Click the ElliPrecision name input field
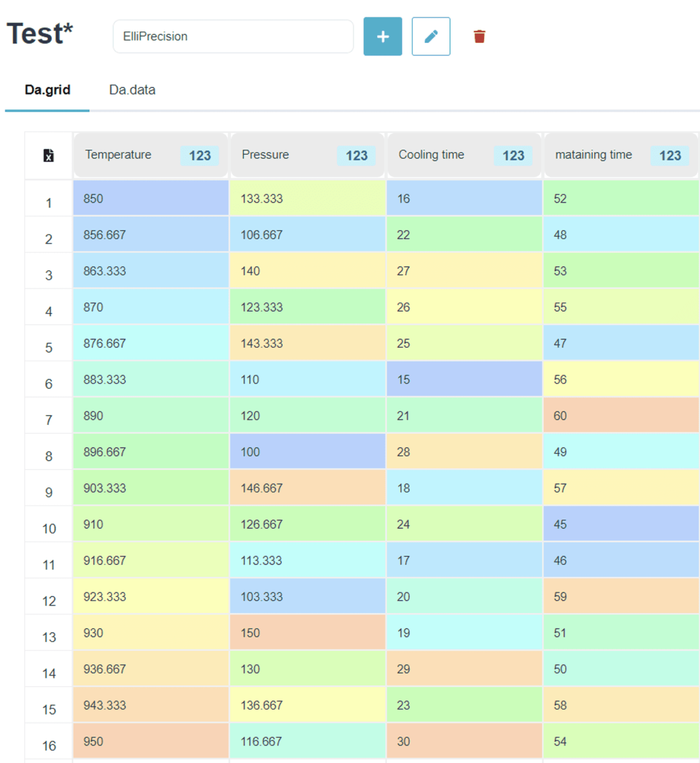 (233, 36)
